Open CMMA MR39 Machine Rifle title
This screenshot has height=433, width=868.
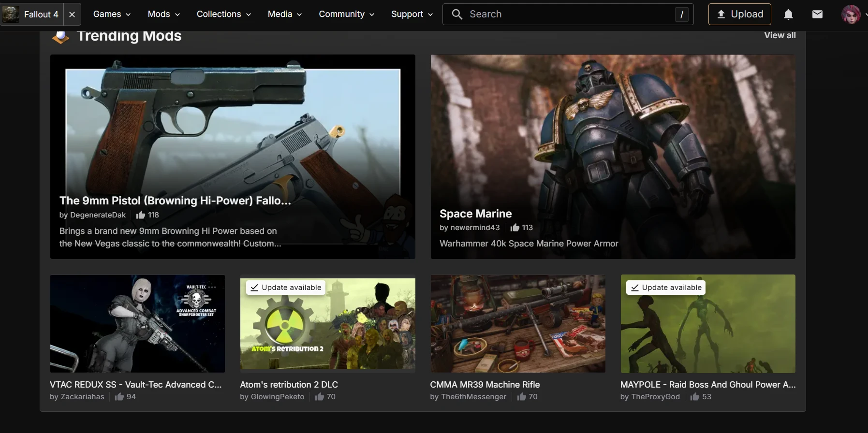485,385
